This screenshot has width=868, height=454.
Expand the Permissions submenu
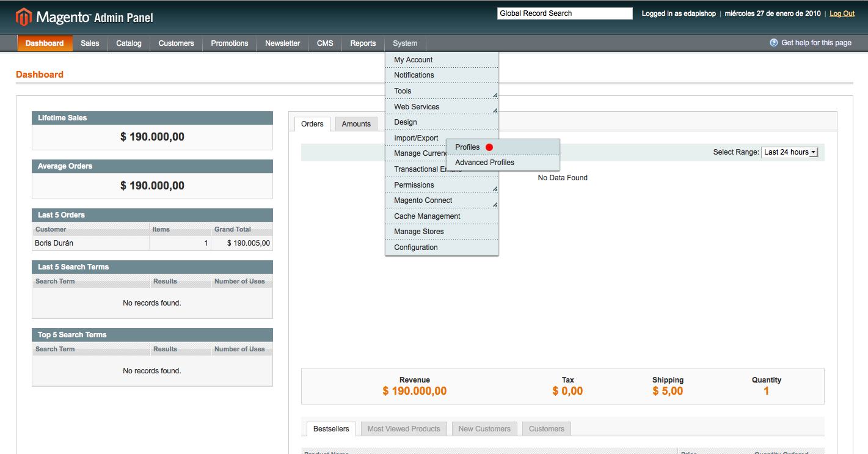pos(442,185)
